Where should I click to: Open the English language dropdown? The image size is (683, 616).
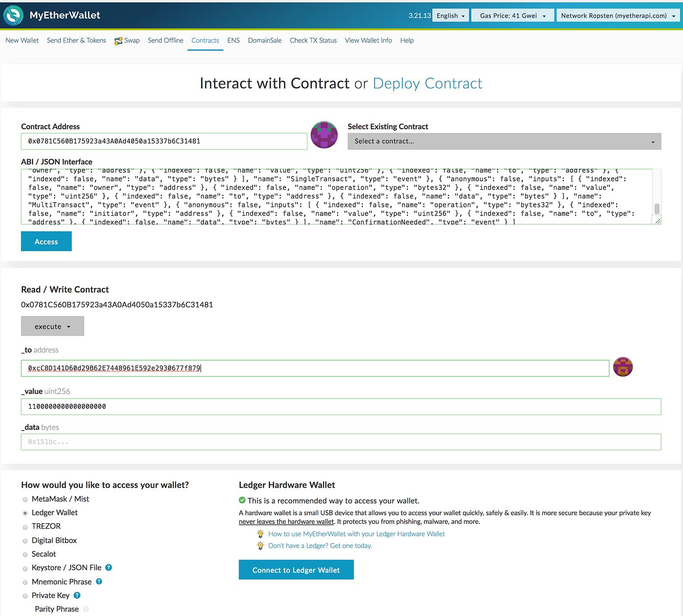(451, 16)
